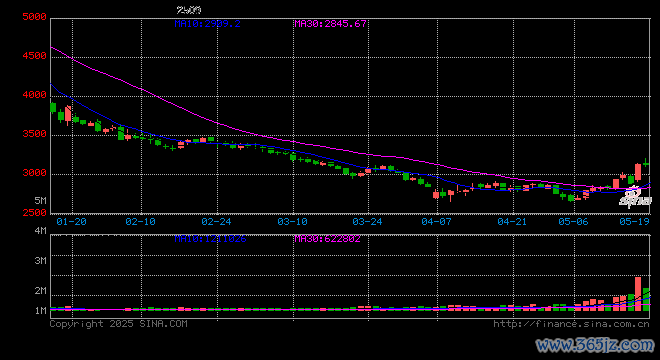The height and width of the screenshot is (360, 660).
Task: Select the 01-20 date marker
Action: [x=71, y=221]
